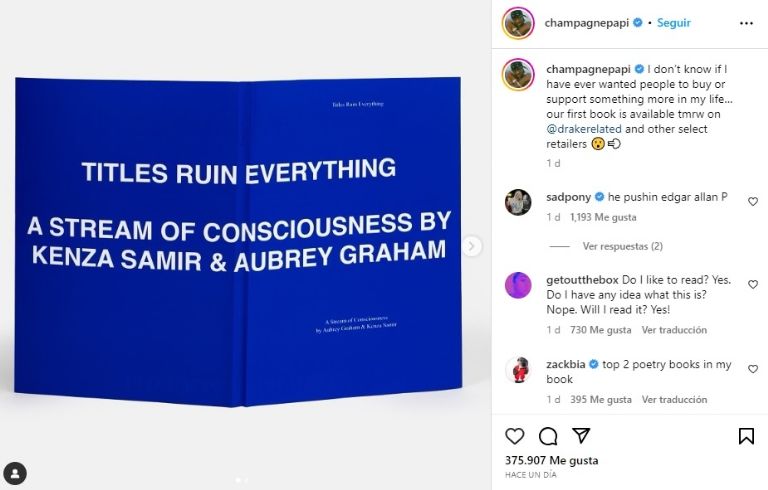Translate getoutthebox comment via Ver traducción
Screen dimensions: 768x490
coord(674,330)
